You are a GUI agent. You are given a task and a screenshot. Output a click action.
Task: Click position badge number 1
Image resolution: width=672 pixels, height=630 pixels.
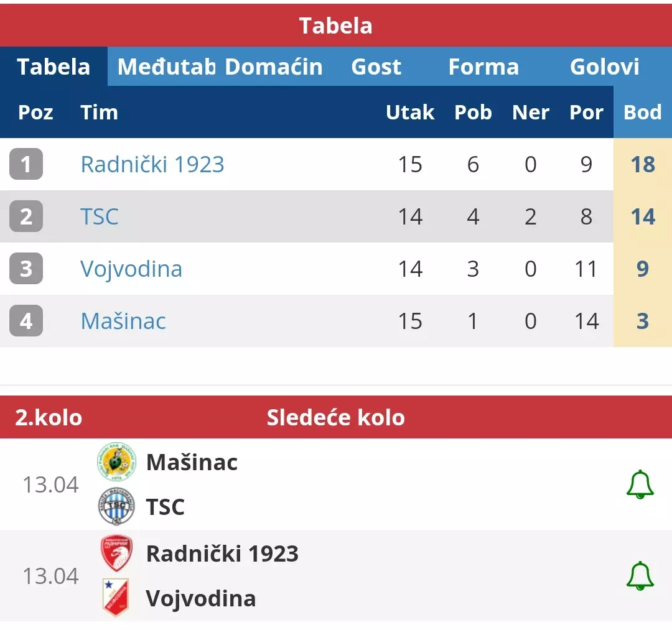click(26, 164)
